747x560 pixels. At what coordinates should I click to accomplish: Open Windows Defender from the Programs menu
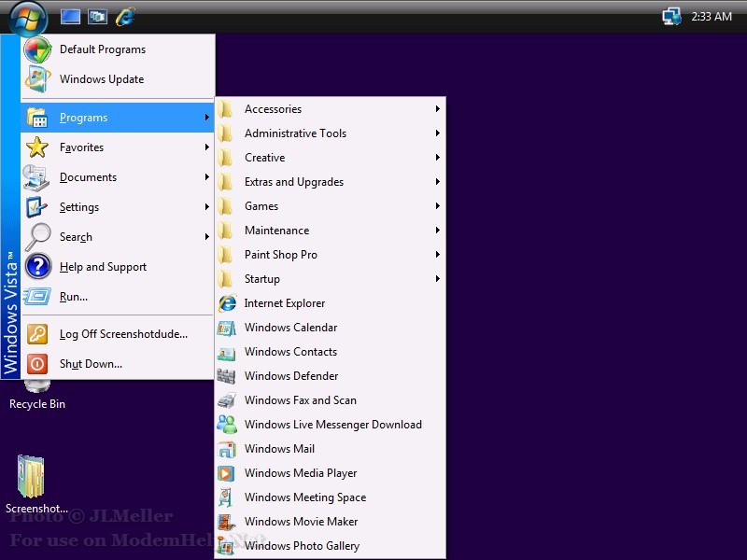(x=290, y=376)
